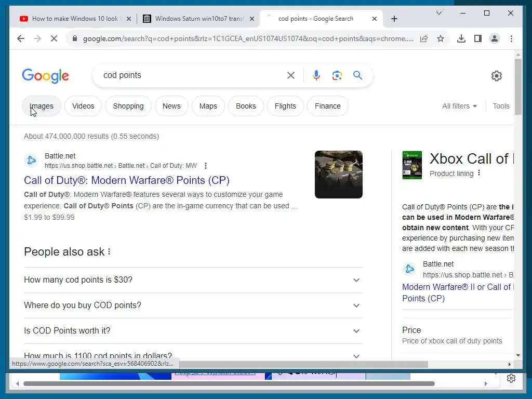
Task: Open Chrome three-dot menu
Action: (511, 38)
